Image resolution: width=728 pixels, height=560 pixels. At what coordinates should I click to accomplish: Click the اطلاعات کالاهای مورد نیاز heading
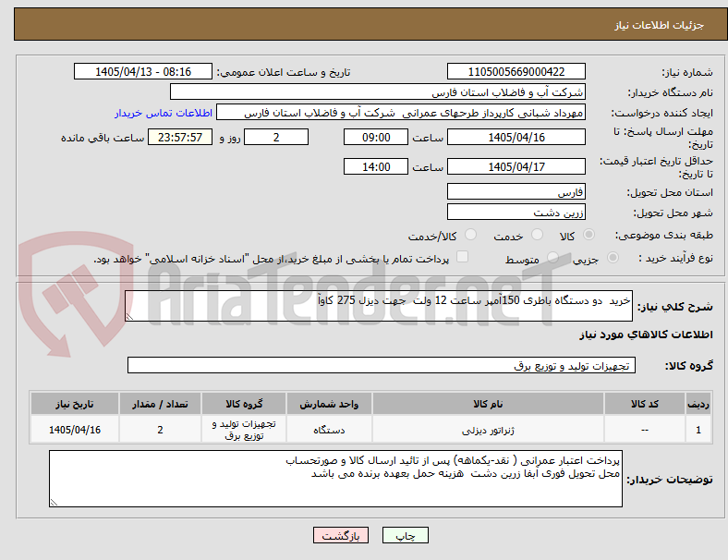click(646, 335)
